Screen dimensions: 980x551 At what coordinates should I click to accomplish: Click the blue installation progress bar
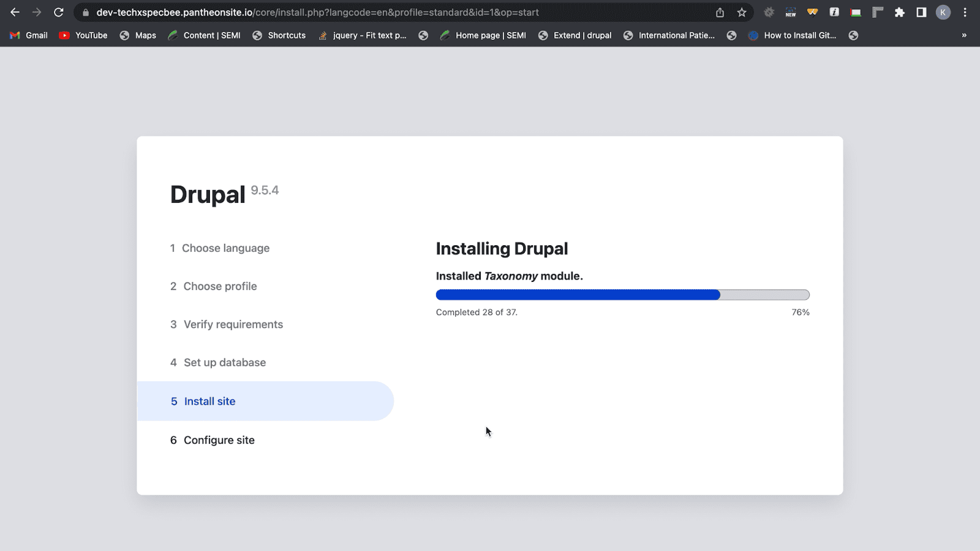tap(622, 295)
